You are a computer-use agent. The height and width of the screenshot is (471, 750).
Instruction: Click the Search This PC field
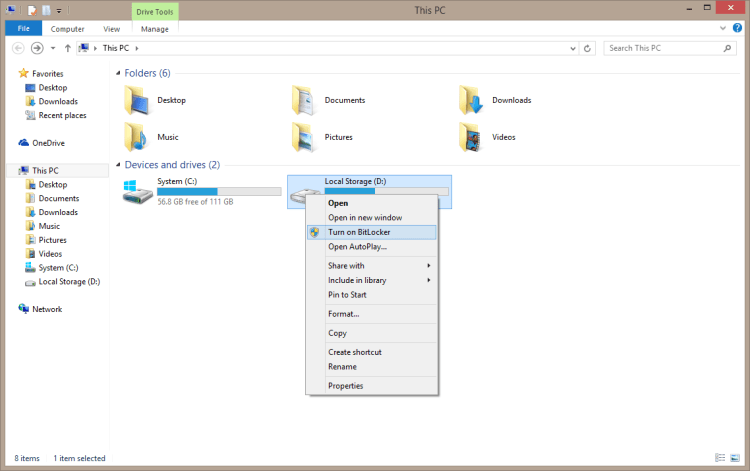[x=662, y=48]
